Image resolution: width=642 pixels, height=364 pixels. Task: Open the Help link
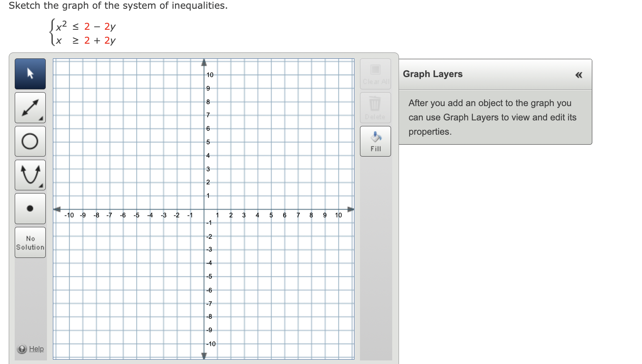36,349
